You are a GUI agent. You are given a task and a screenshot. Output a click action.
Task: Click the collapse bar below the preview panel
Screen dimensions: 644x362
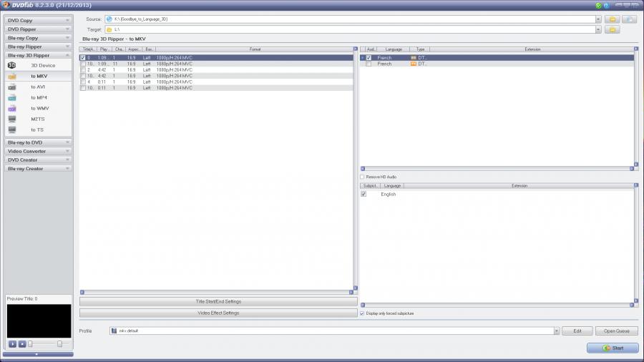(38, 354)
